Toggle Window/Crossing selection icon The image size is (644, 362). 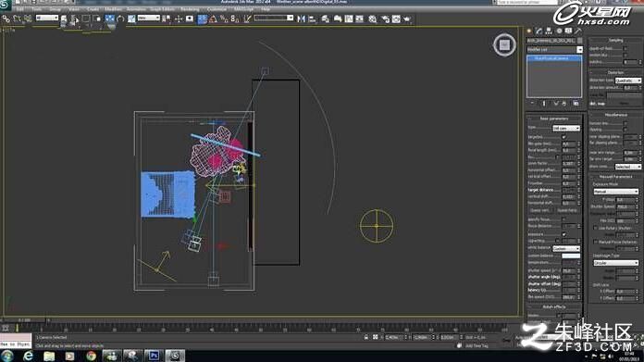(x=96, y=19)
